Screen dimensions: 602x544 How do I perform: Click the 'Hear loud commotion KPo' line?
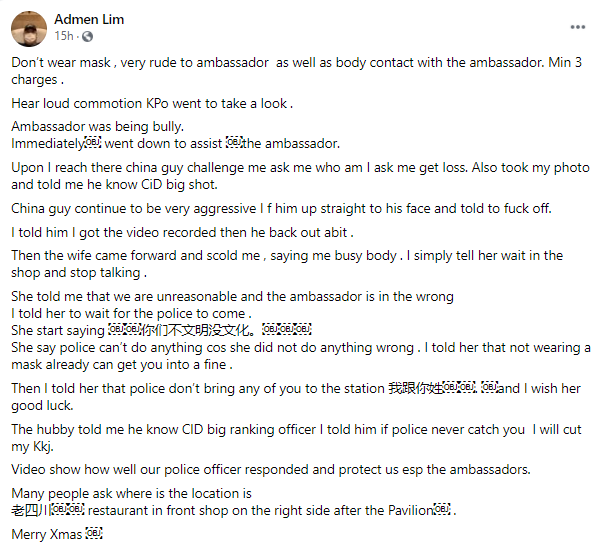152,103
